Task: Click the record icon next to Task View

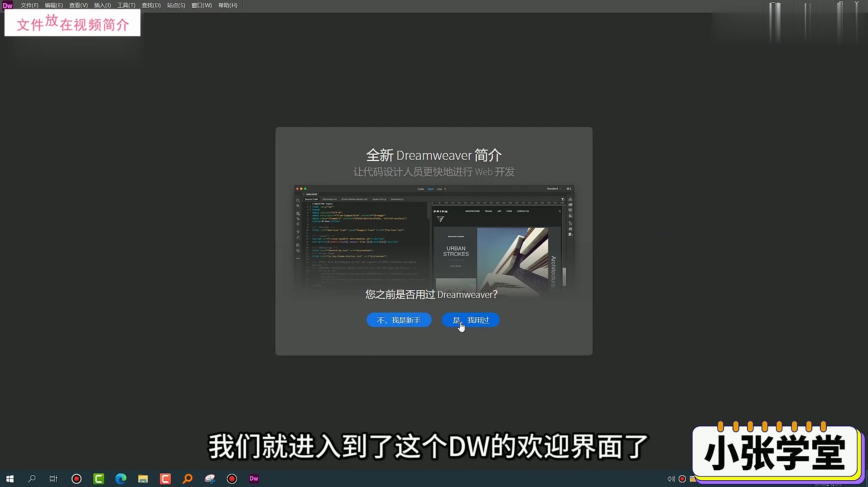Action: (77, 478)
